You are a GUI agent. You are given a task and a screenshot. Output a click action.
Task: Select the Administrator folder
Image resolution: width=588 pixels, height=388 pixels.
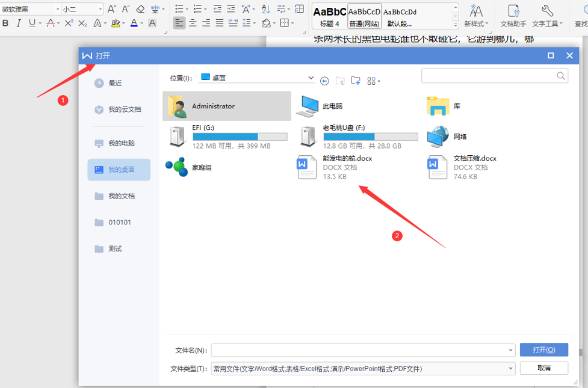pyautogui.click(x=227, y=106)
